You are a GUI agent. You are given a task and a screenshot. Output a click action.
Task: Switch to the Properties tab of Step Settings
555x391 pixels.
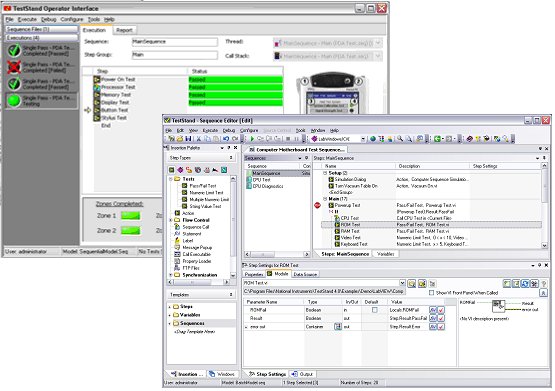click(254, 274)
